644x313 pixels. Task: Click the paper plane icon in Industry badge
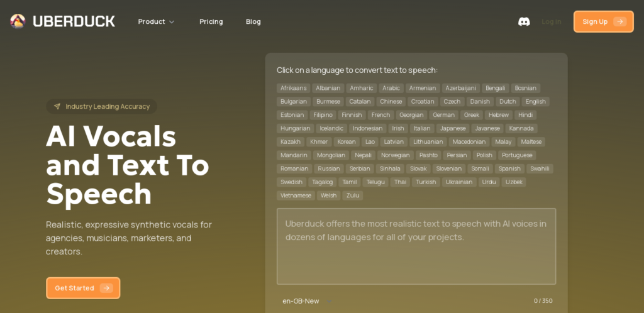tap(57, 106)
